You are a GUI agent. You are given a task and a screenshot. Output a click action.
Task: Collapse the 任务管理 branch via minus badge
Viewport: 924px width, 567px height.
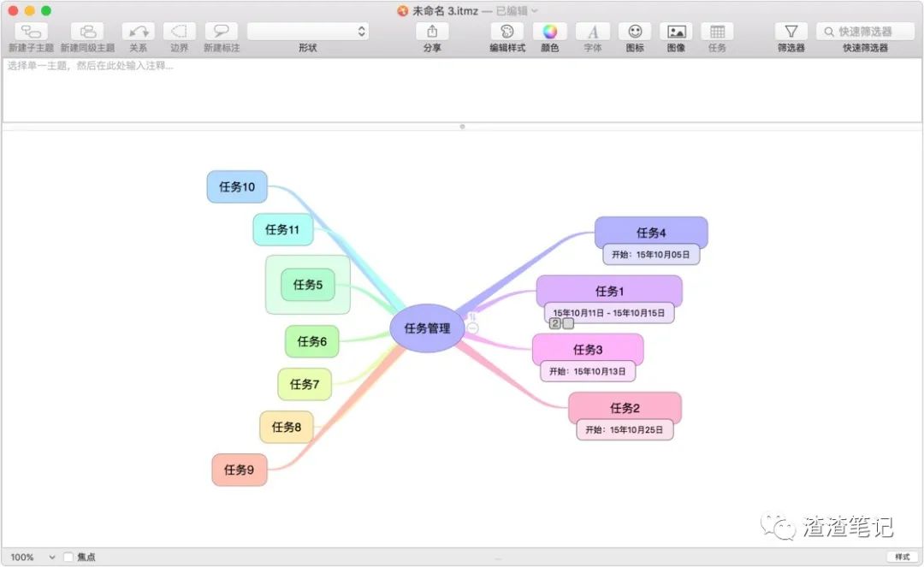[x=471, y=328]
